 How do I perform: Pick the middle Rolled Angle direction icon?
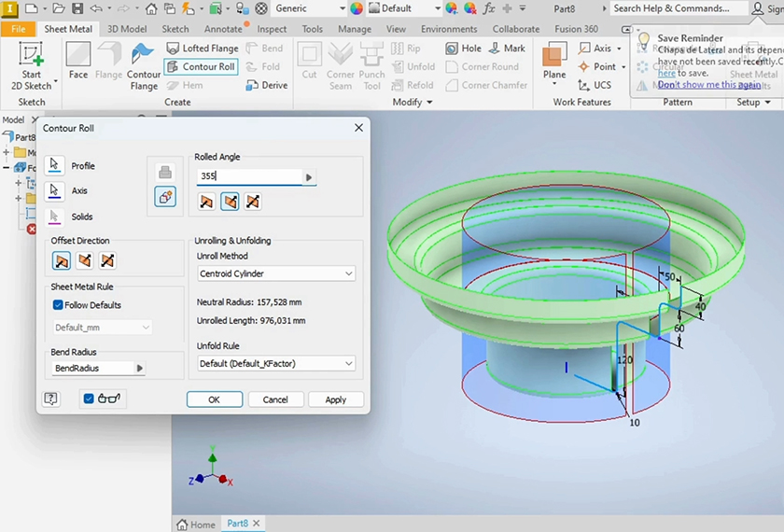229,202
